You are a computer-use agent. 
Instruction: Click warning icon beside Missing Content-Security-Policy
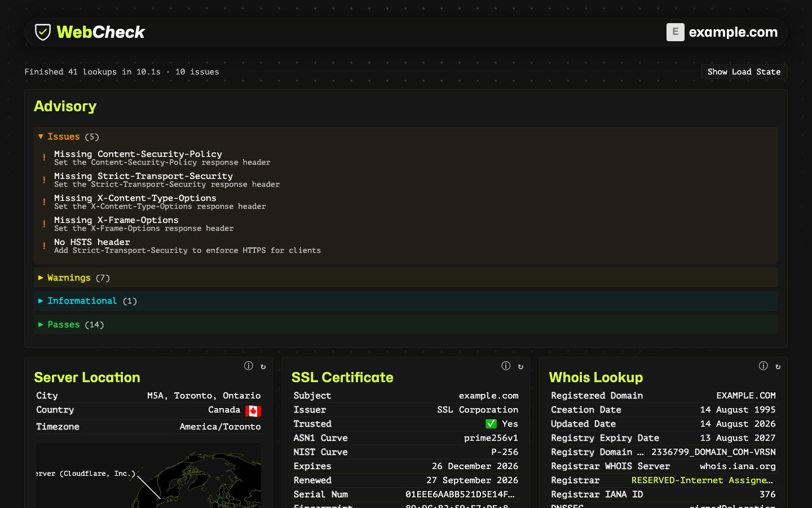pyautogui.click(x=44, y=157)
